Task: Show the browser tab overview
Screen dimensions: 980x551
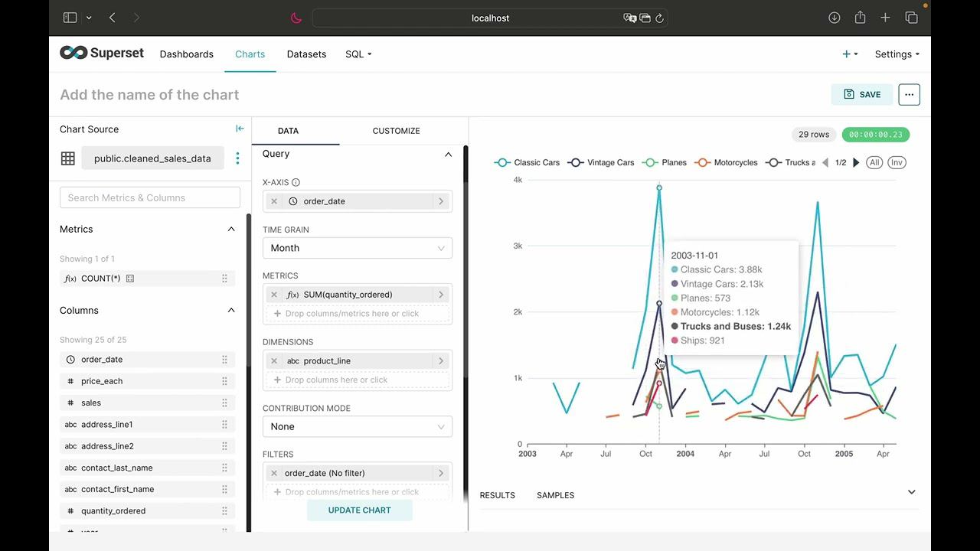Action: pyautogui.click(x=911, y=18)
